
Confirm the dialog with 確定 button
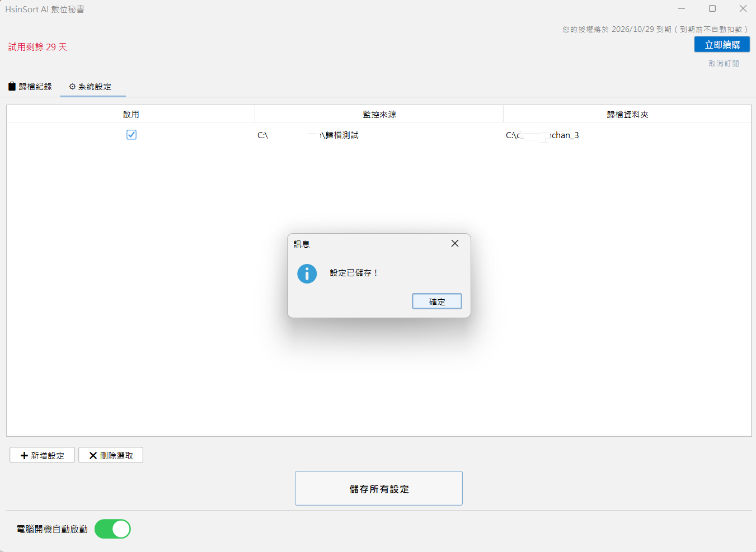pyautogui.click(x=437, y=301)
